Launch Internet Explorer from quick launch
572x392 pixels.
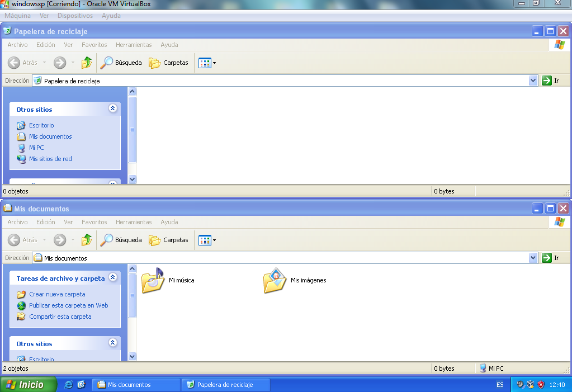click(68, 384)
